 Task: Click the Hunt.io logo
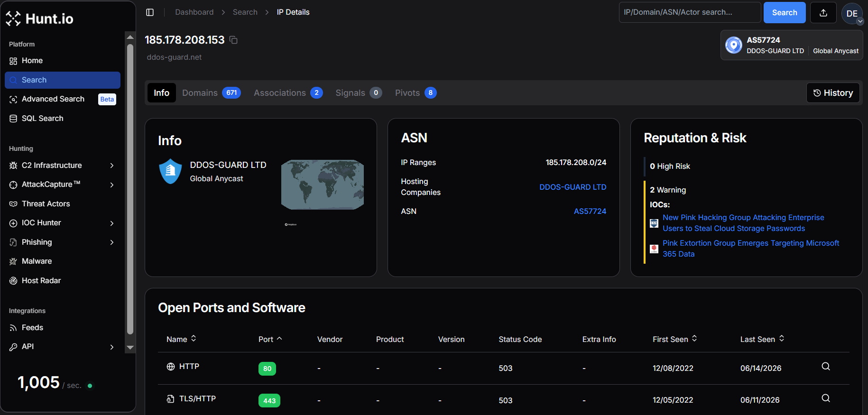pos(39,18)
